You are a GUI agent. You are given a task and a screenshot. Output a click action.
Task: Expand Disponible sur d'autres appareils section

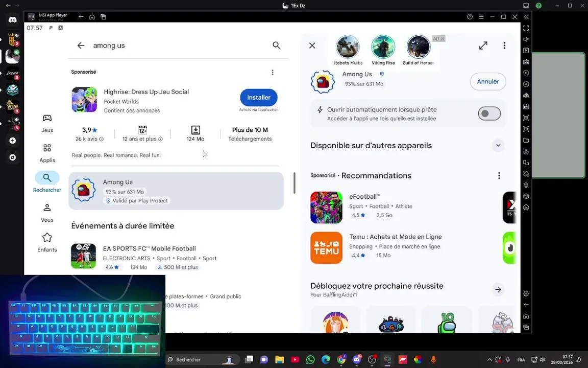click(498, 145)
